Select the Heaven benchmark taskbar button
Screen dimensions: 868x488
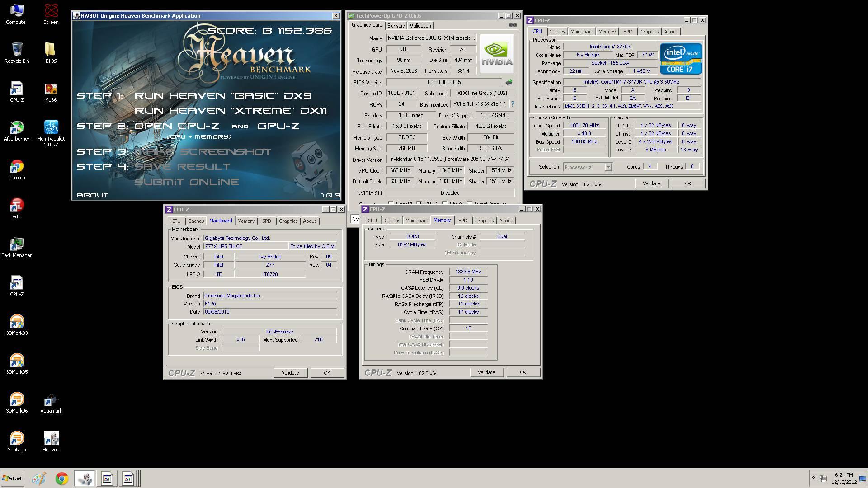pos(85,479)
